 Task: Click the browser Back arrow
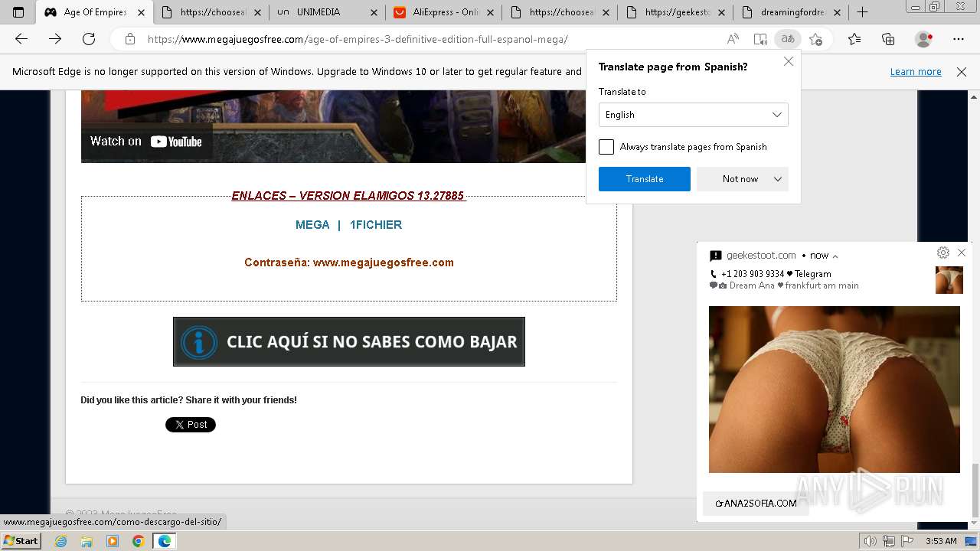coord(21,39)
